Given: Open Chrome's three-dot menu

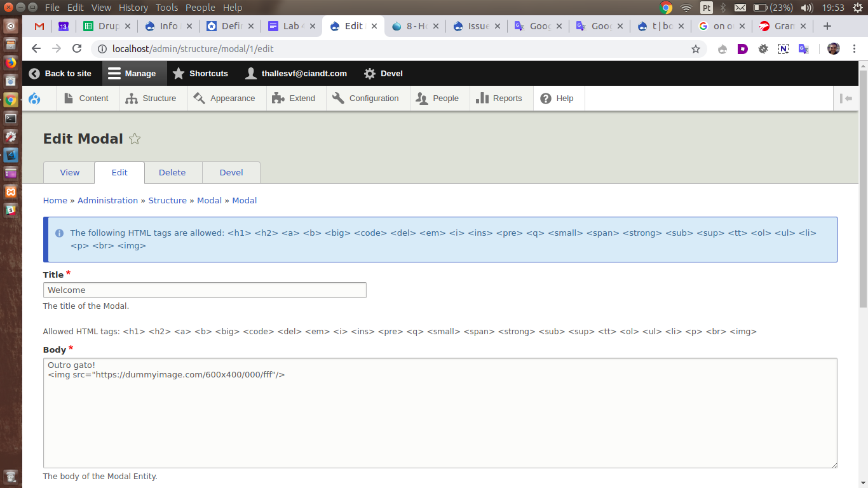Looking at the screenshot, I should point(855,48).
